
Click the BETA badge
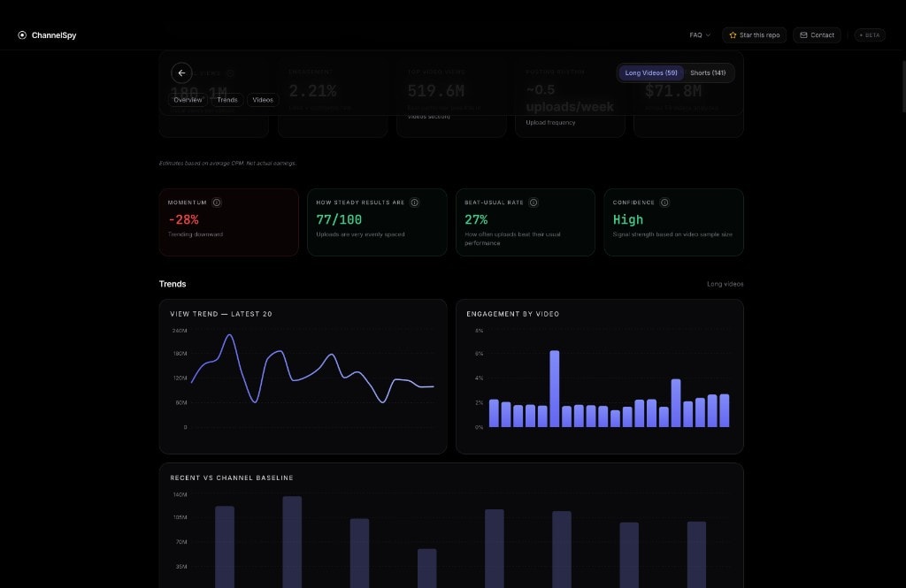(x=870, y=35)
